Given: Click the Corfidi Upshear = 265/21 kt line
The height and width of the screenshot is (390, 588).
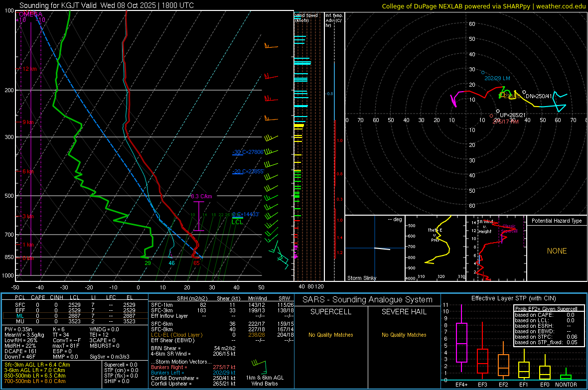Looking at the screenshot, I should pos(193,384).
